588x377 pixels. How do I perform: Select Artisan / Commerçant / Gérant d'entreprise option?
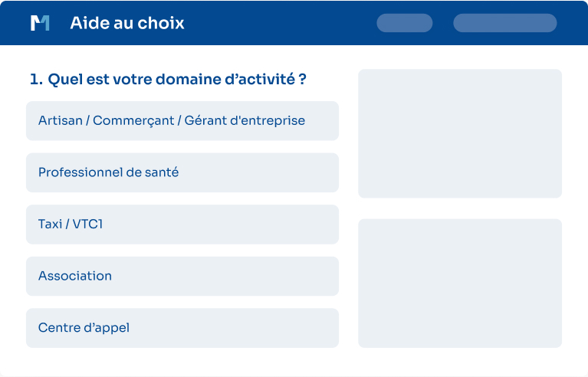pos(182,120)
